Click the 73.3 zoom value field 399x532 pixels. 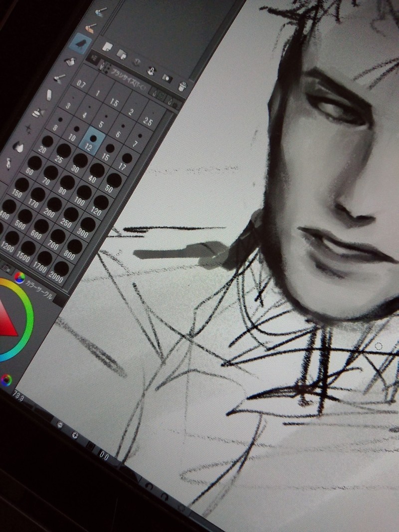pyautogui.click(x=18, y=396)
